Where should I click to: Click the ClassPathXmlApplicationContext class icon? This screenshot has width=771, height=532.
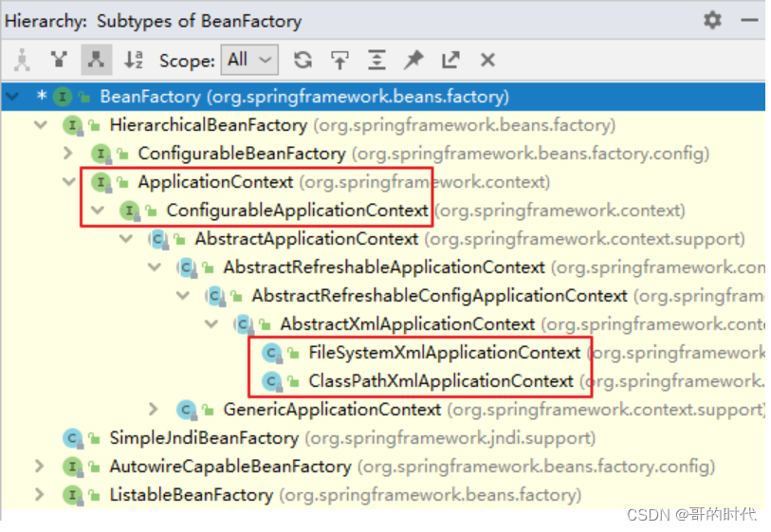pos(272,381)
